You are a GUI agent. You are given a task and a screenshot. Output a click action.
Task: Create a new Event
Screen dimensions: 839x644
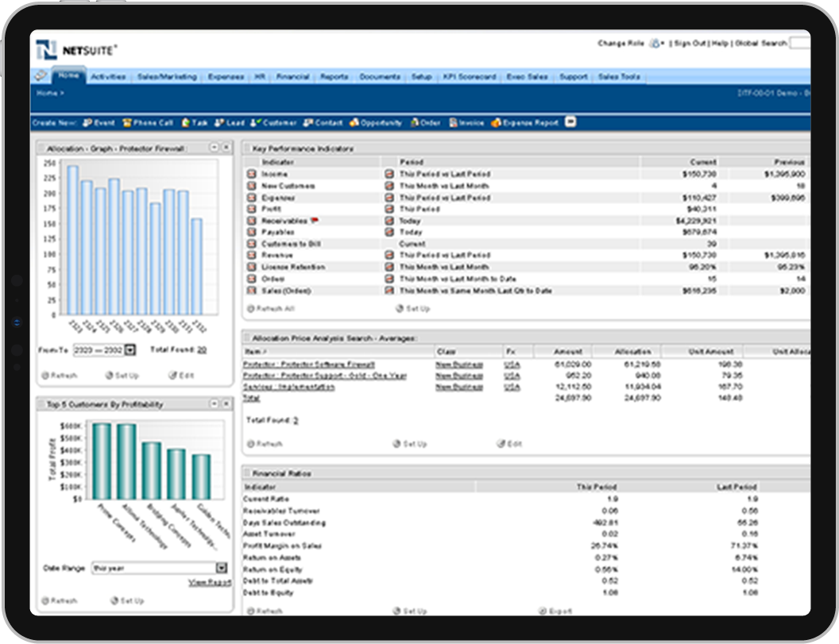tap(99, 122)
